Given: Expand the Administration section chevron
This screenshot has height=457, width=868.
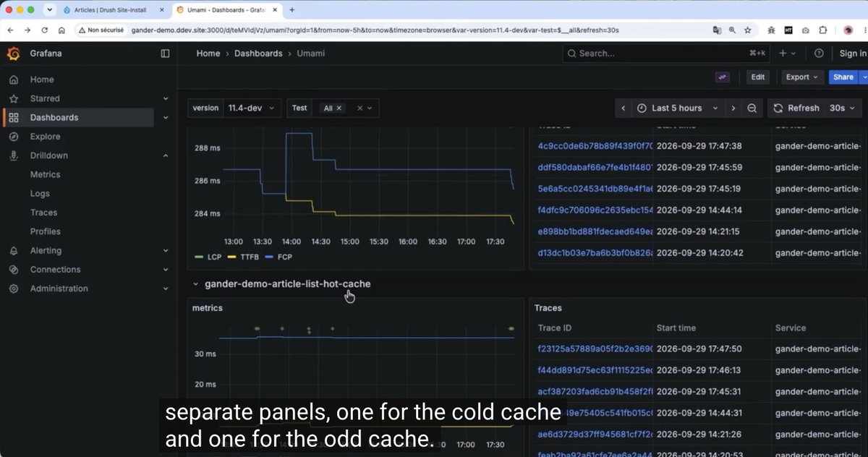Looking at the screenshot, I should click(165, 289).
